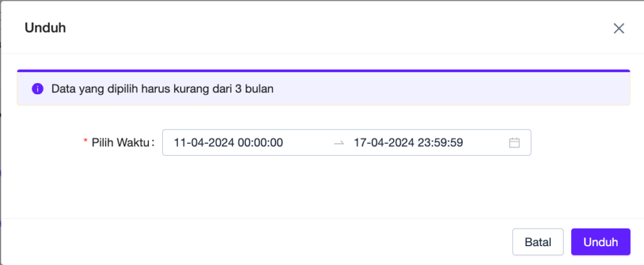
Task: Click the alert text about 3 bulan limit
Action: click(162, 89)
